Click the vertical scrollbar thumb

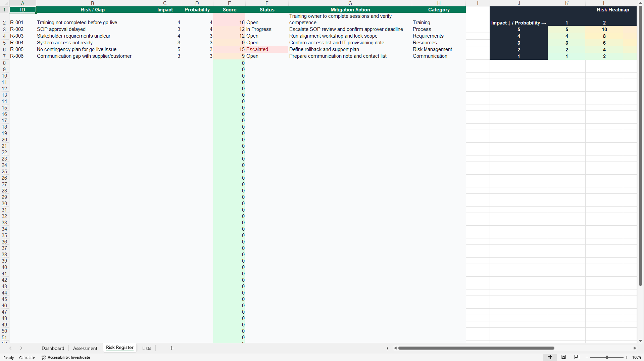641,146
